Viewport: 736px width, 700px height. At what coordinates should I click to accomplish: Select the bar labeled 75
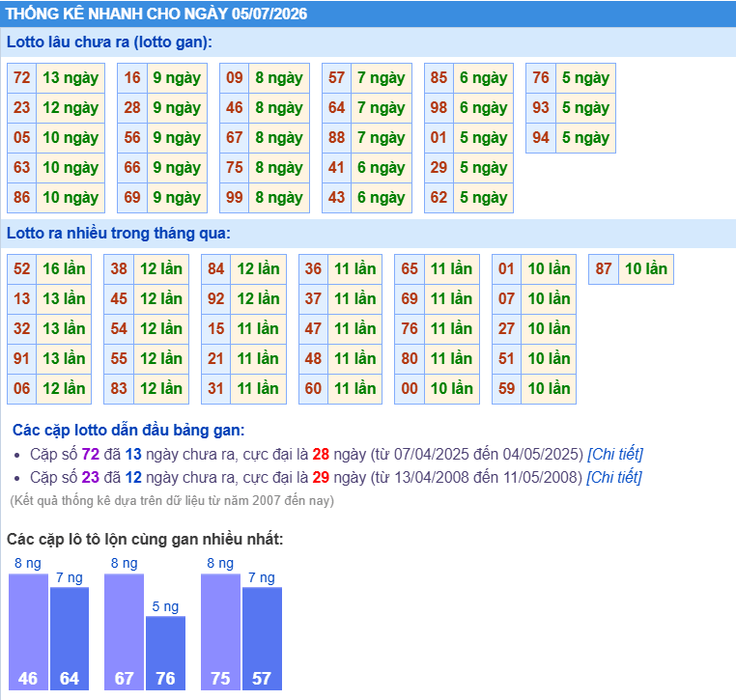click(x=220, y=631)
